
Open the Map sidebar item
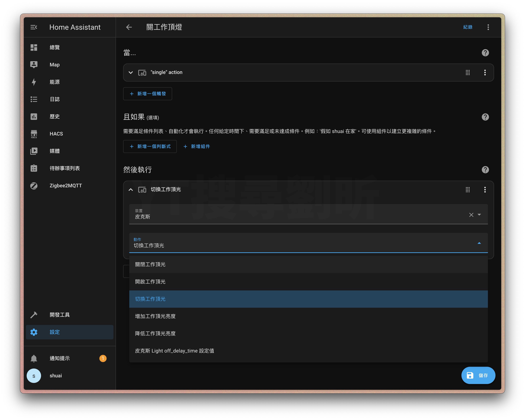pyautogui.click(x=70, y=65)
